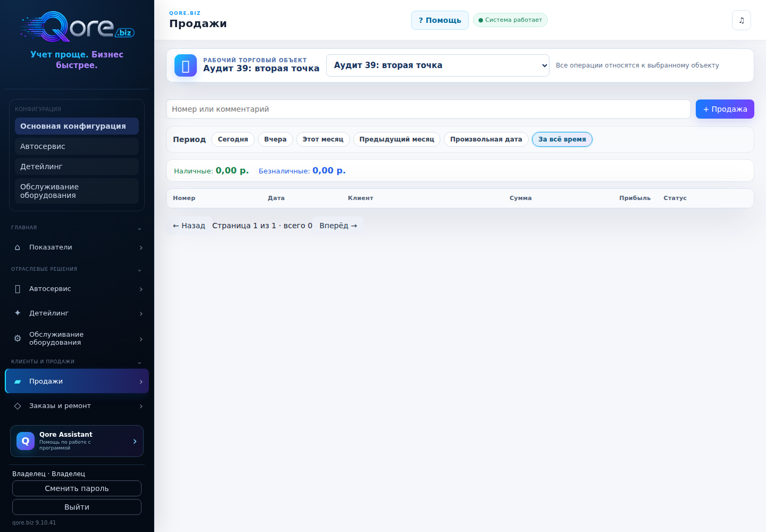Screen dimensions: 766x532
Task: Collapse the КЛИЕНТЫ И ПРОДАЖИ section
Action: pyautogui.click(x=139, y=362)
